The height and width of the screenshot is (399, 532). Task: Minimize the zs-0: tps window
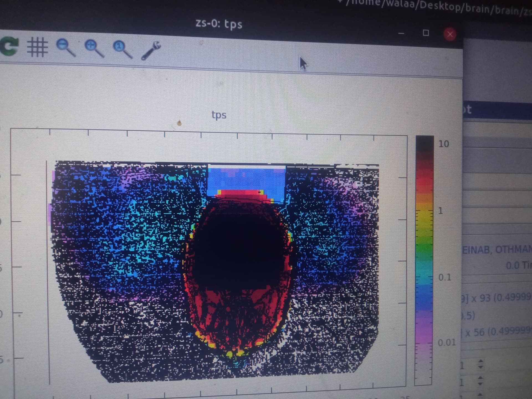pyautogui.click(x=401, y=33)
